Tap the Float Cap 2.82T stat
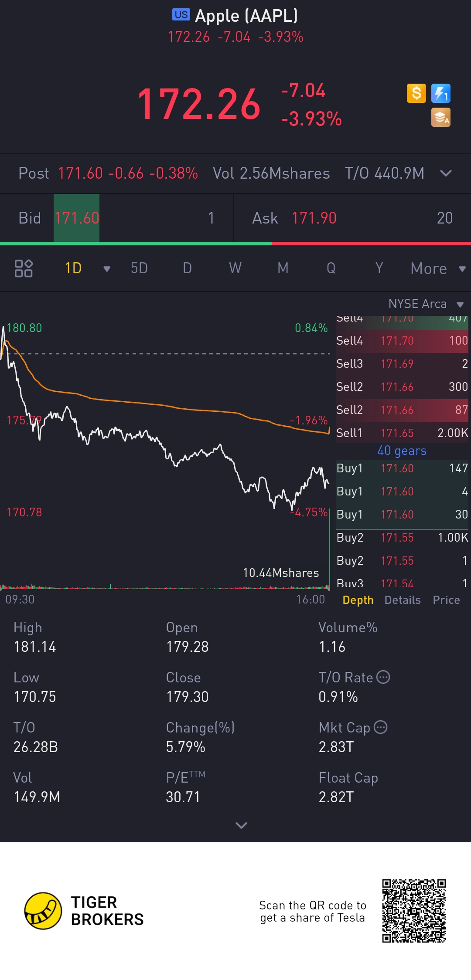The height and width of the screenshot is (980, 471). tap(348, 787)
